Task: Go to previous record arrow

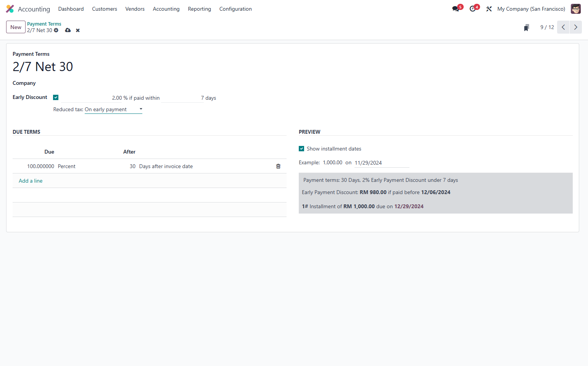Action: [563, 27]
